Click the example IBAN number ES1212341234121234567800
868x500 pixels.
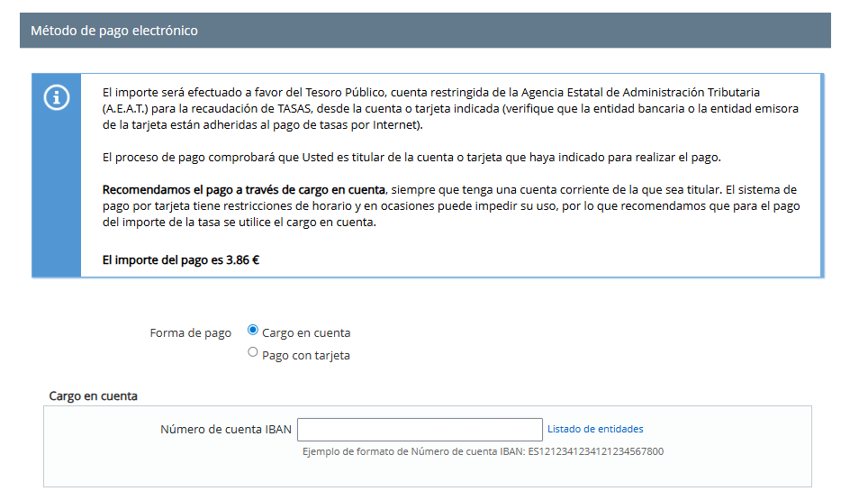[595, 451]
